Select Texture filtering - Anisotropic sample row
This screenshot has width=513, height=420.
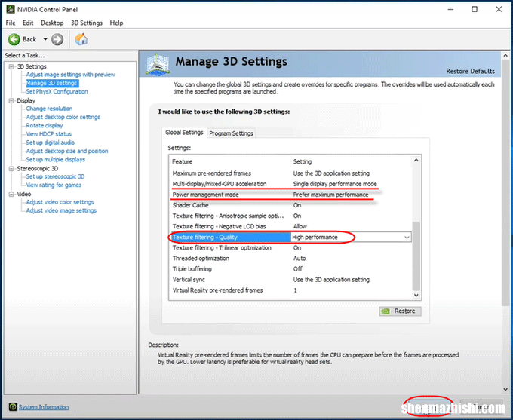pos(290,216)
